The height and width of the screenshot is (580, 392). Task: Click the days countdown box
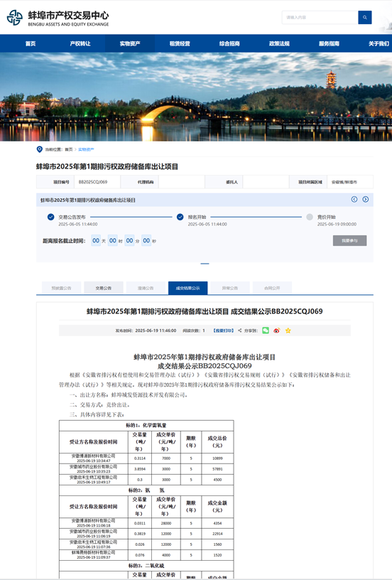[x=96, y=240]
